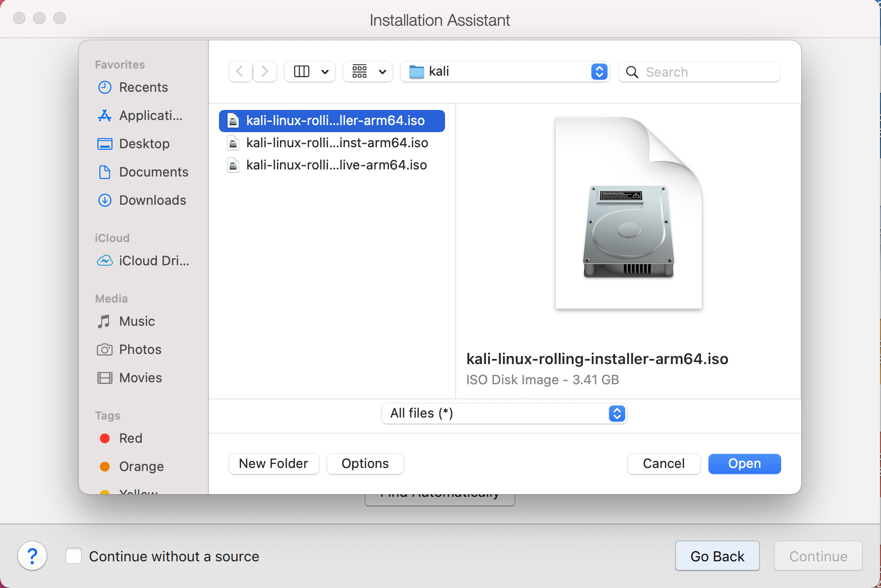Open iCloud Drive in the sidebar
Viewport: 881px width, 588px height.
[153, 261]
